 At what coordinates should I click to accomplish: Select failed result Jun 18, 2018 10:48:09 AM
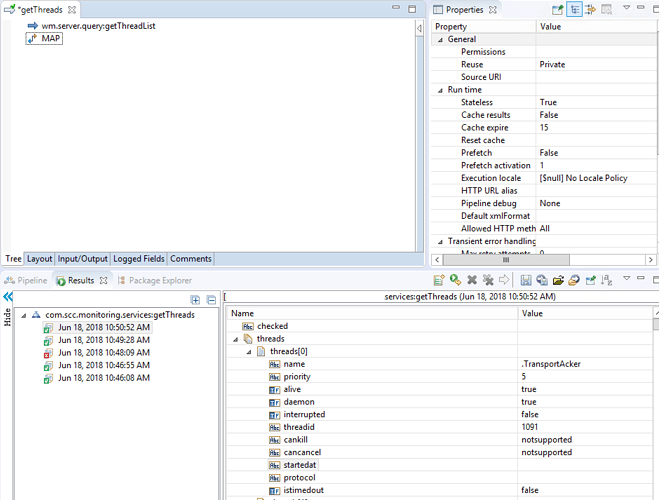click(97, 353)
